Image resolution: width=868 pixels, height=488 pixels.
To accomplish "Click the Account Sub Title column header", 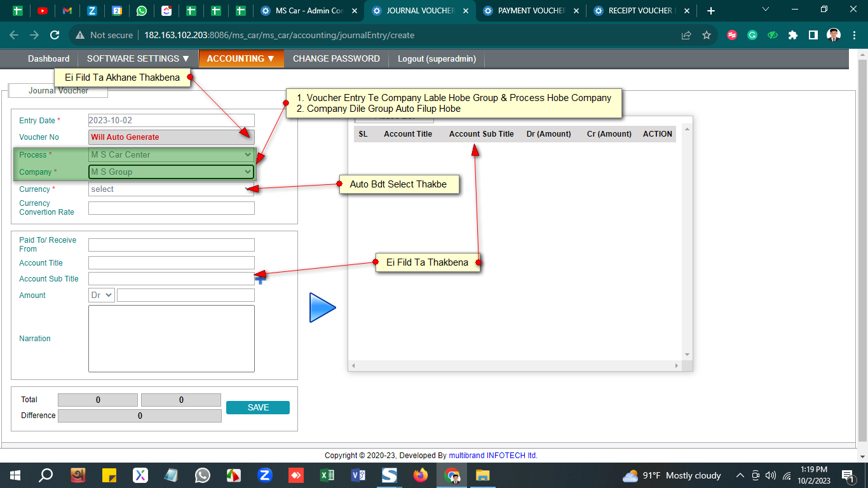I will (x=482, y=134).
